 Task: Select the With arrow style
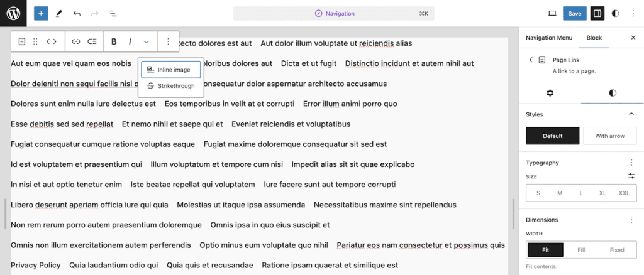[609, 136]
